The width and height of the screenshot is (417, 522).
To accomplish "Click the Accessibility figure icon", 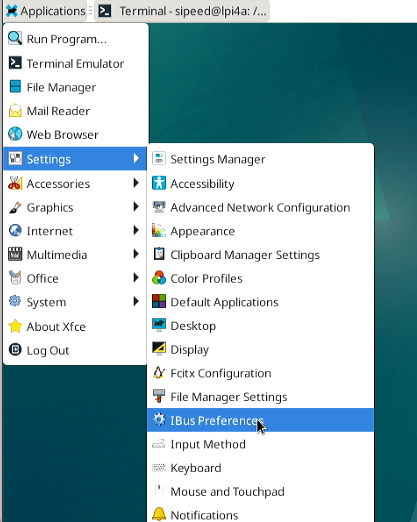I will click(x=159, y=183).
